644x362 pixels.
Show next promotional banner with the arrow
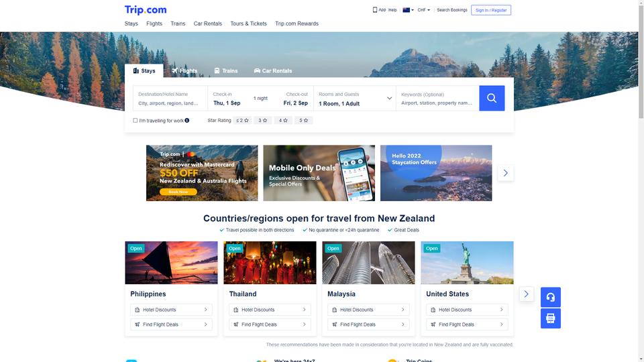point(506,173)
